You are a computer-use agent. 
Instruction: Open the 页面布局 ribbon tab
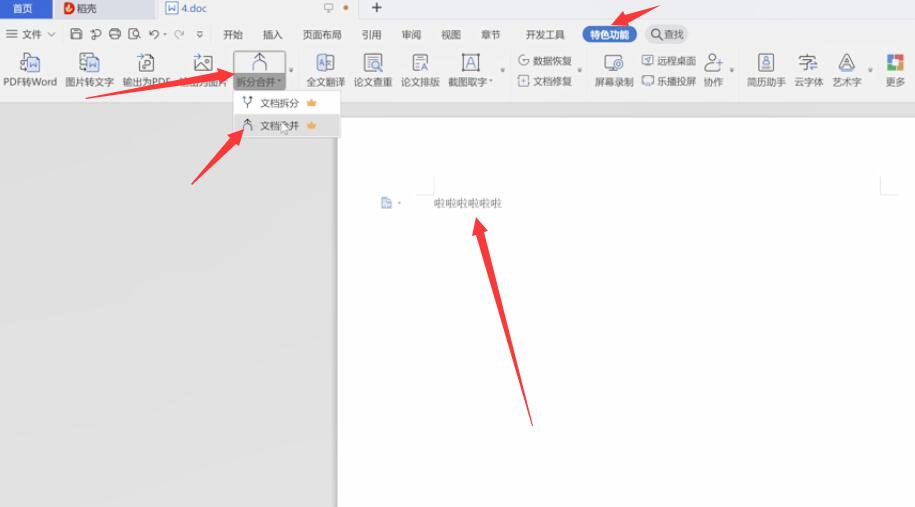coord(322,34)
